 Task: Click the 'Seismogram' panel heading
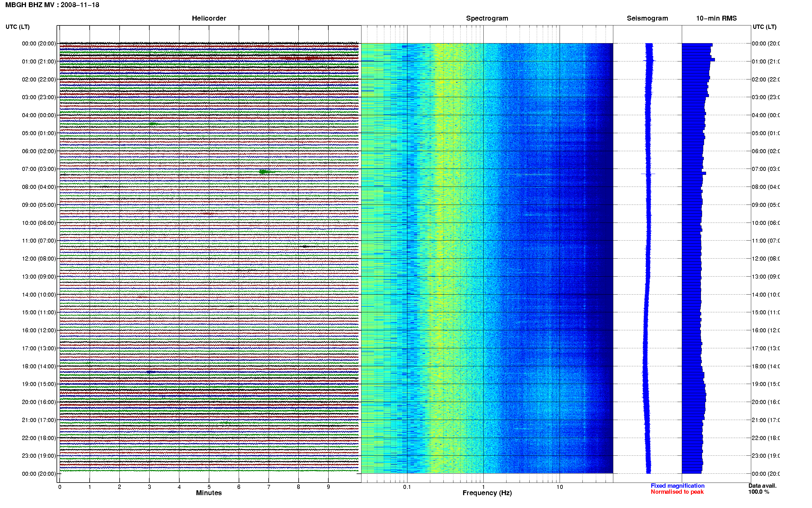tap(647, 19)
